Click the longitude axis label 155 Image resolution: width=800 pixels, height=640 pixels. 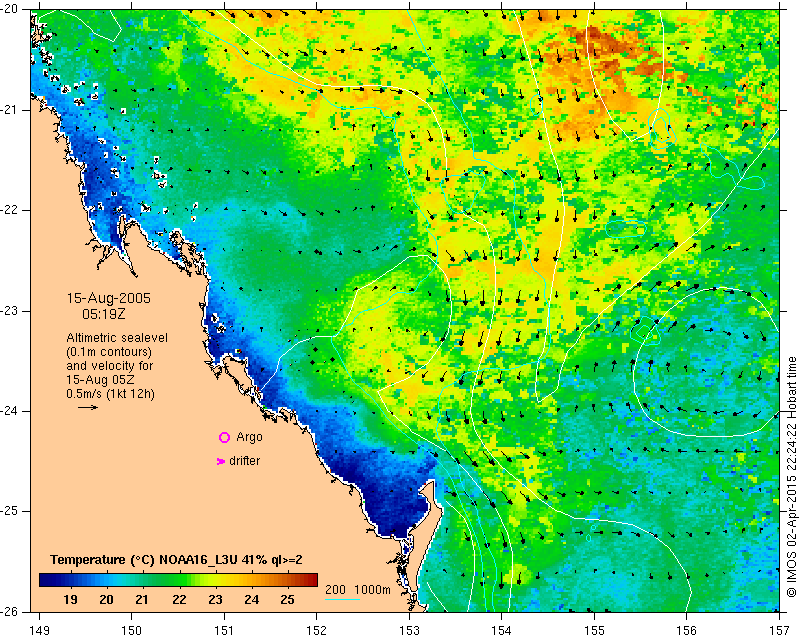pos(594,631)
